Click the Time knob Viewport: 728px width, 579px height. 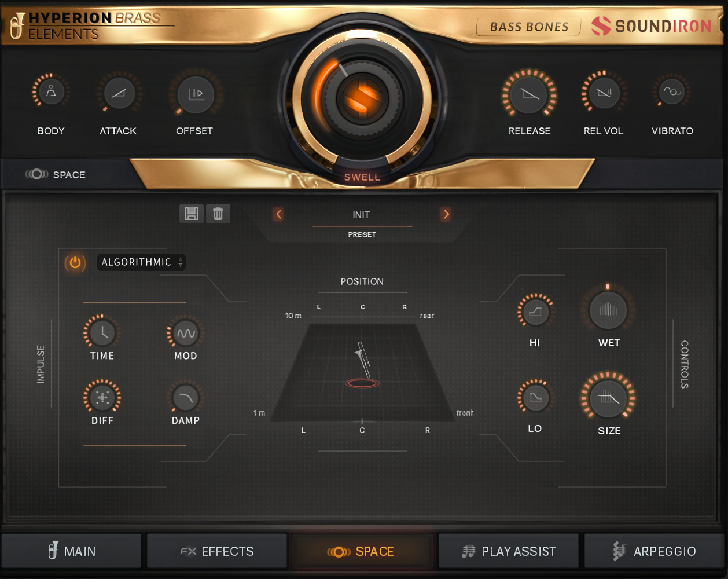pos(102,332)
